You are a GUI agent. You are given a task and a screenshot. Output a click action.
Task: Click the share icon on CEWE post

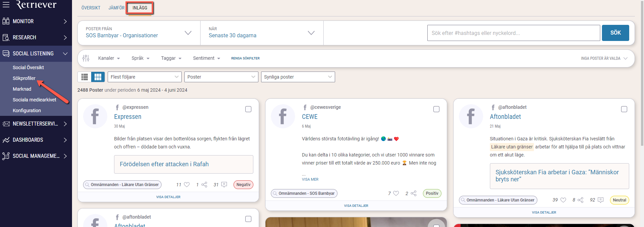414,193
